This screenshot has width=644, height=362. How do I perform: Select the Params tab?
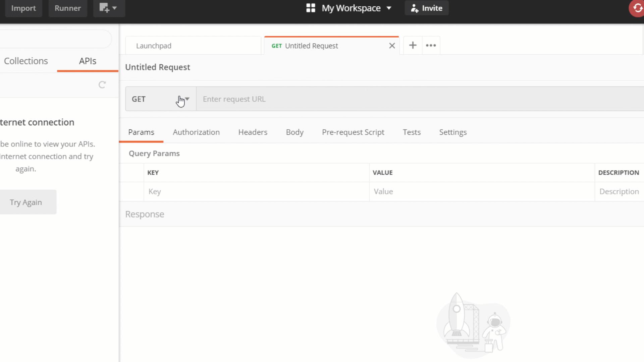click(141, 132)
